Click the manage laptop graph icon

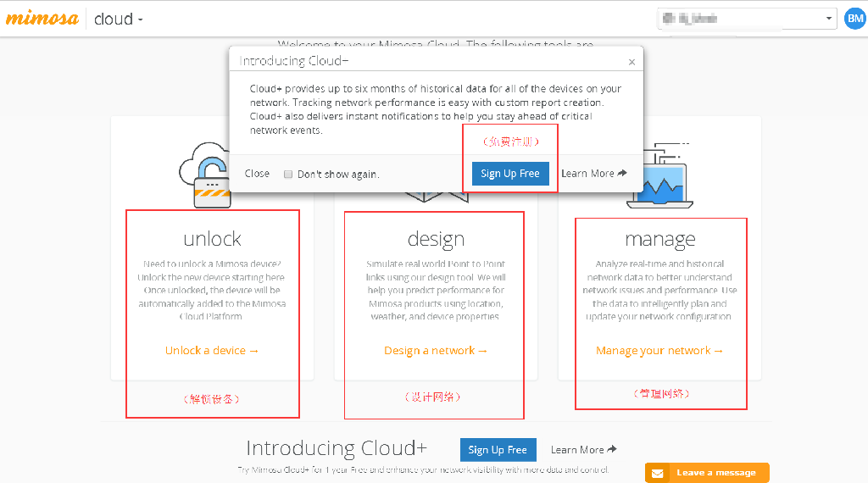tap(659, 175)
